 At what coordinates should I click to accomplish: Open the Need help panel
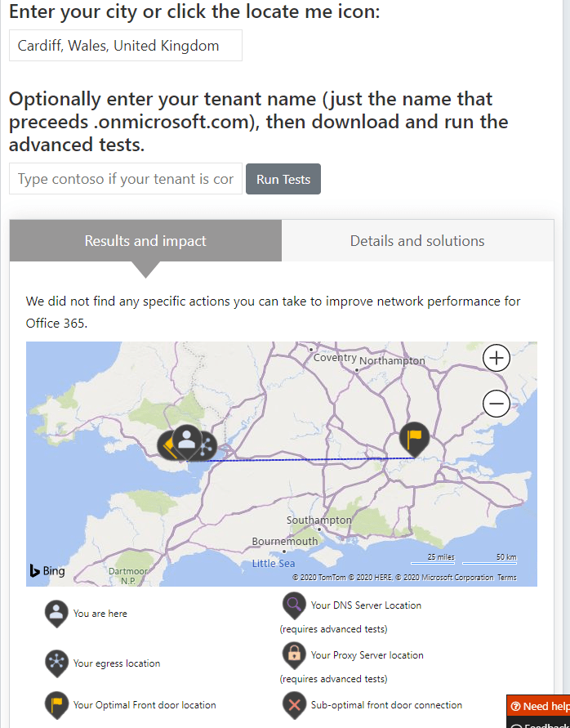[539, 706]
